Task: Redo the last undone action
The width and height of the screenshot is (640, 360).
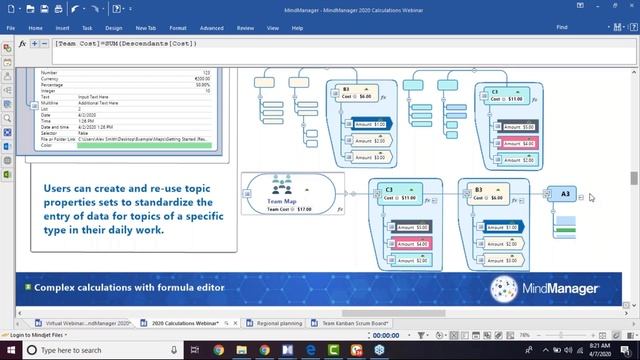Action: (95, 9)
